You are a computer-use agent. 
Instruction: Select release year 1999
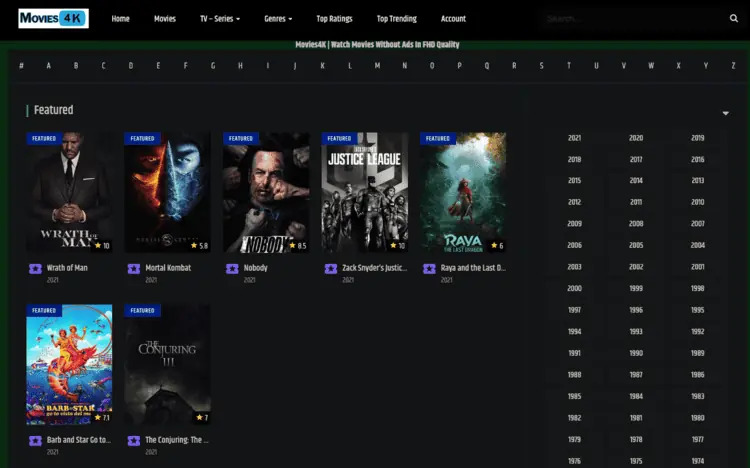tap(636, 289)
